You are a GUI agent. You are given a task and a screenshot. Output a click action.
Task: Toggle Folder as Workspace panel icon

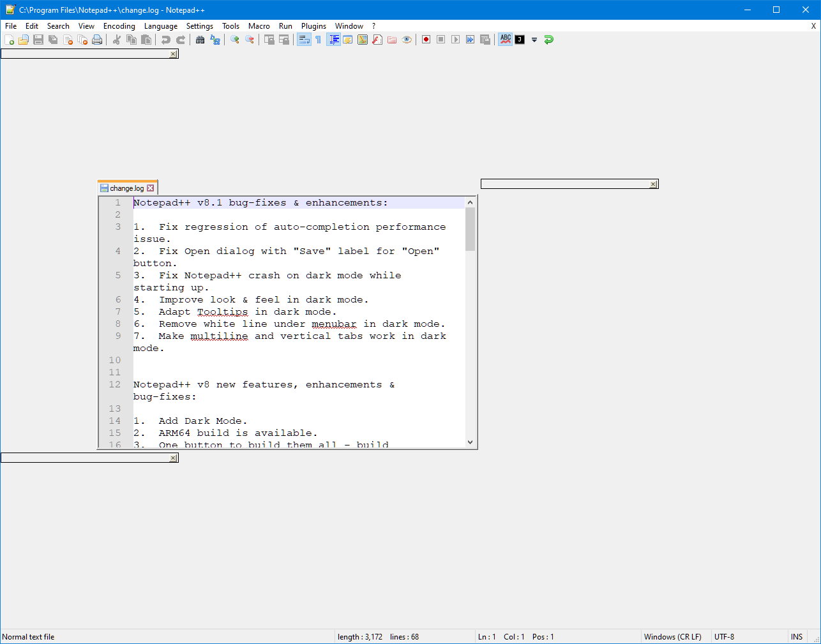tap(392, 40)
